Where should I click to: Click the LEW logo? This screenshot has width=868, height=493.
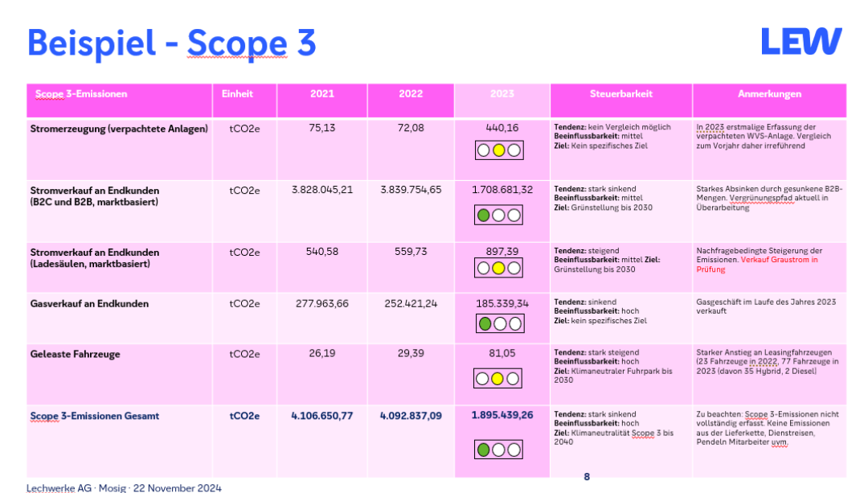click(801, 41)
